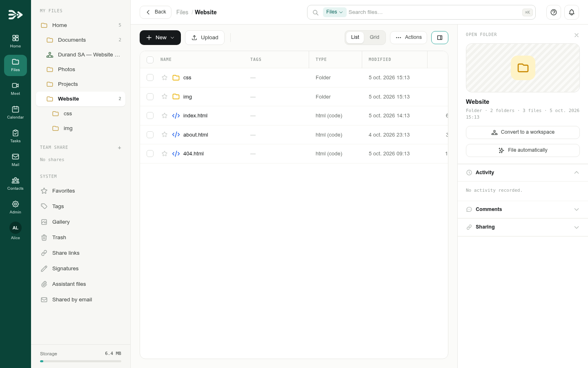This screenshot has height=368, width=588.
Task: Click File automatically button
Action: (523, 150)
